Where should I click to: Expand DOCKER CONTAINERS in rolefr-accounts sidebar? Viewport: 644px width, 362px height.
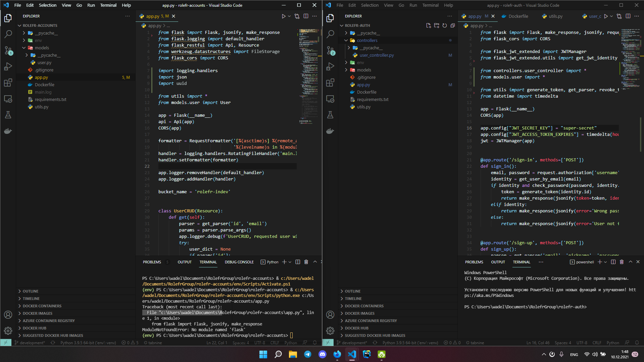pyautogui.click(x=76, y=306)
